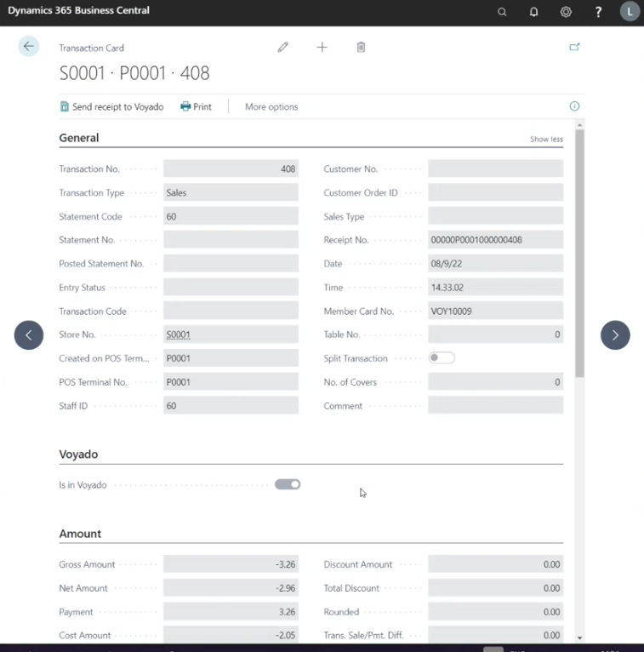Open the search magnifier icon
Image resolution: width=644 pixels, height=652 pixels.
click(502, 12)
